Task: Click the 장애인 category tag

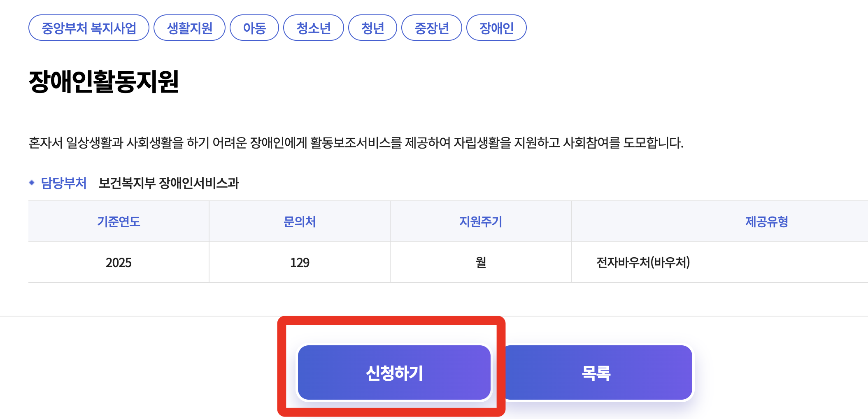Action: click(496, 27)
